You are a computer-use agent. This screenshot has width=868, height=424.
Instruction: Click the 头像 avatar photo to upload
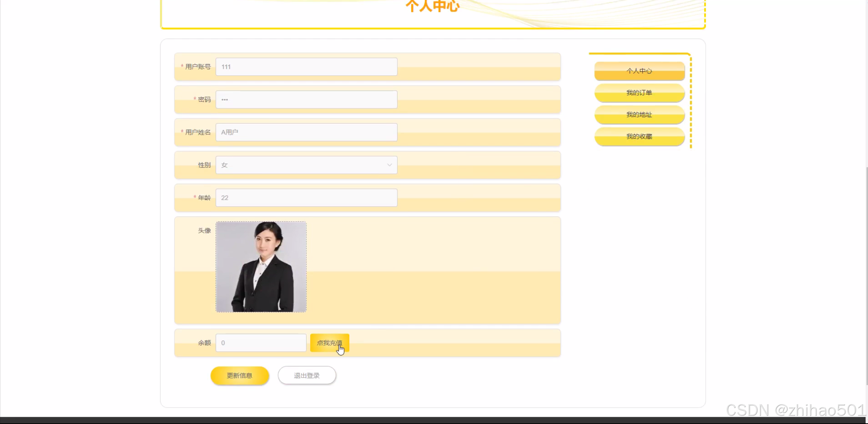coord(261,267)
